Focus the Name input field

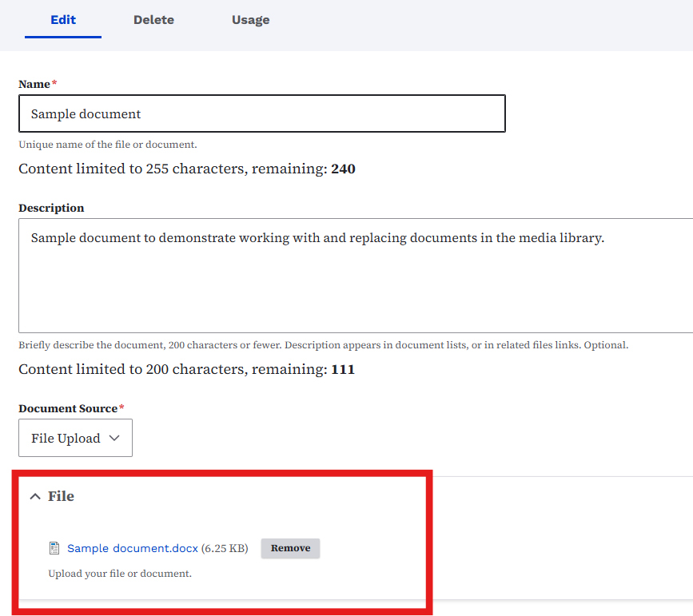(x=261, y=113)
